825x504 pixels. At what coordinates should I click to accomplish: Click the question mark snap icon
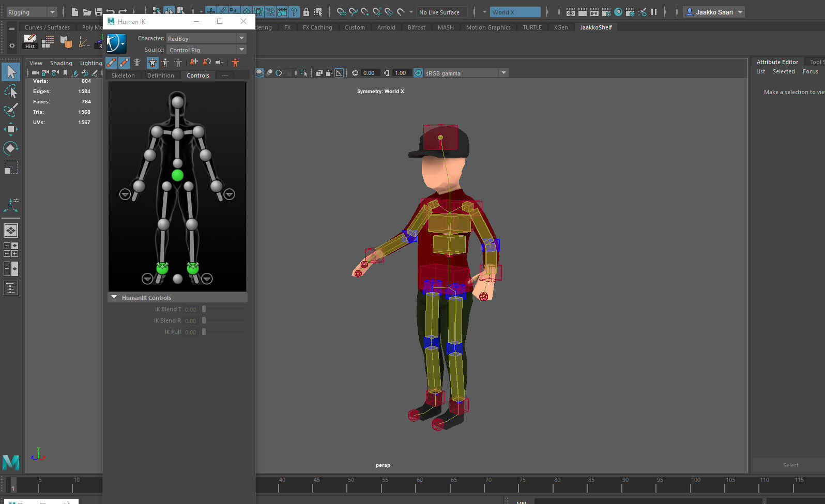[x=294, y=12]
